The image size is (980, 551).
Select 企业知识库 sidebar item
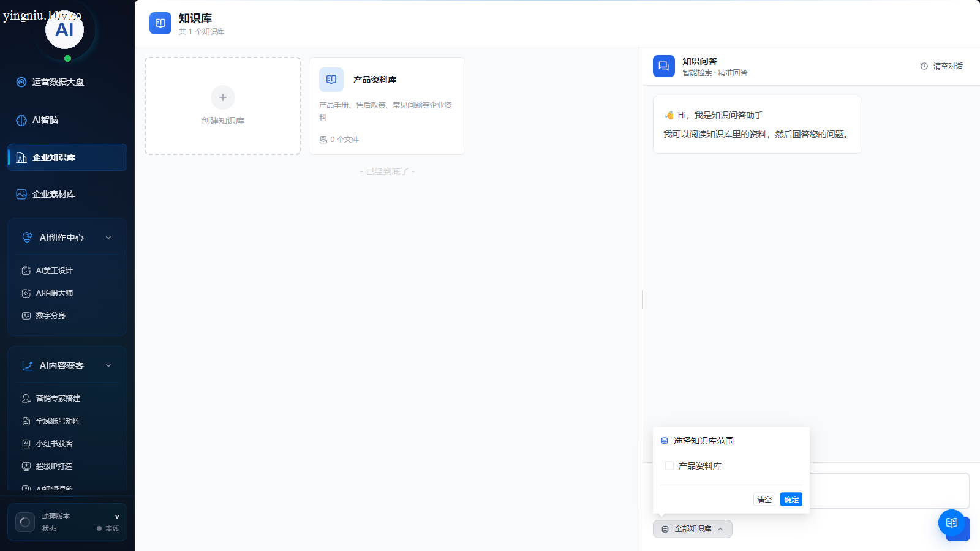[67, 157]
